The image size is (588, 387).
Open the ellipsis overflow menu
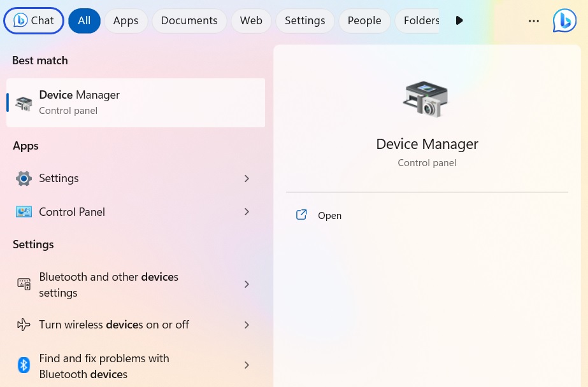click(x=533, y=20)
